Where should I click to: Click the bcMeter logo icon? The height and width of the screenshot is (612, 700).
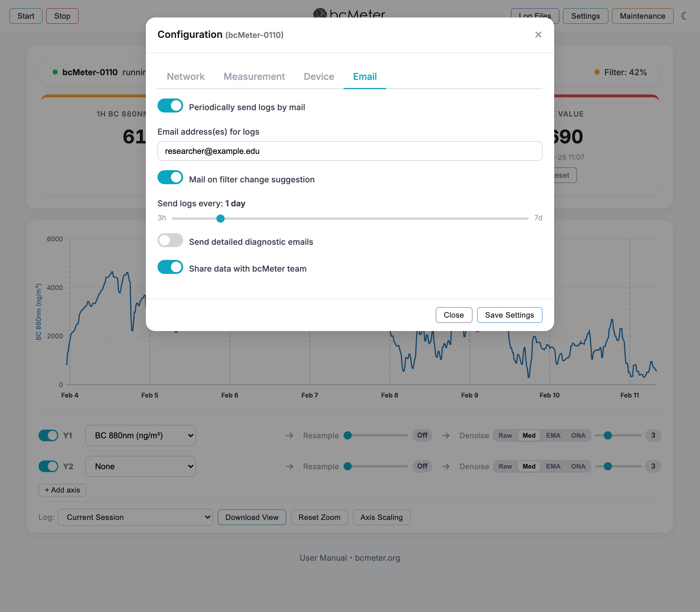tap(320, 13)
